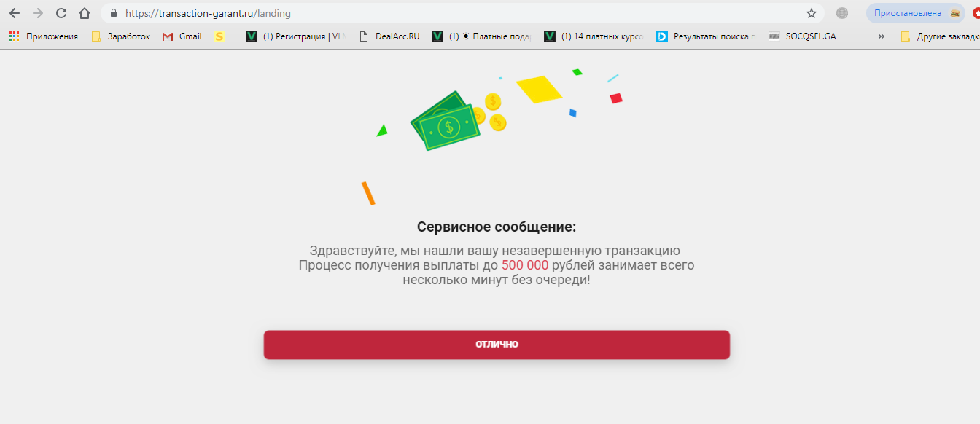Reload the current page

pyautogui.click(x=61, y=13)
